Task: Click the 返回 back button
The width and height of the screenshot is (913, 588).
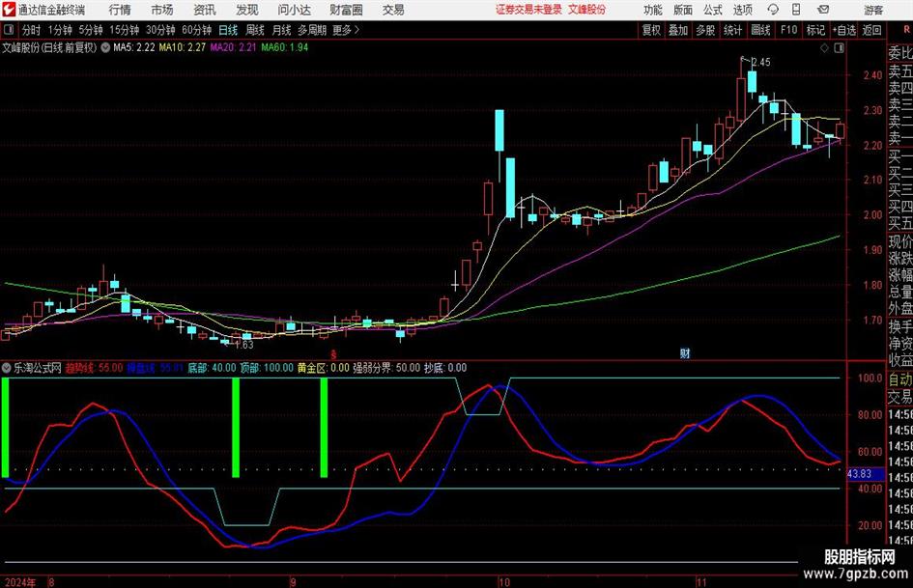Action: [871, 30]
